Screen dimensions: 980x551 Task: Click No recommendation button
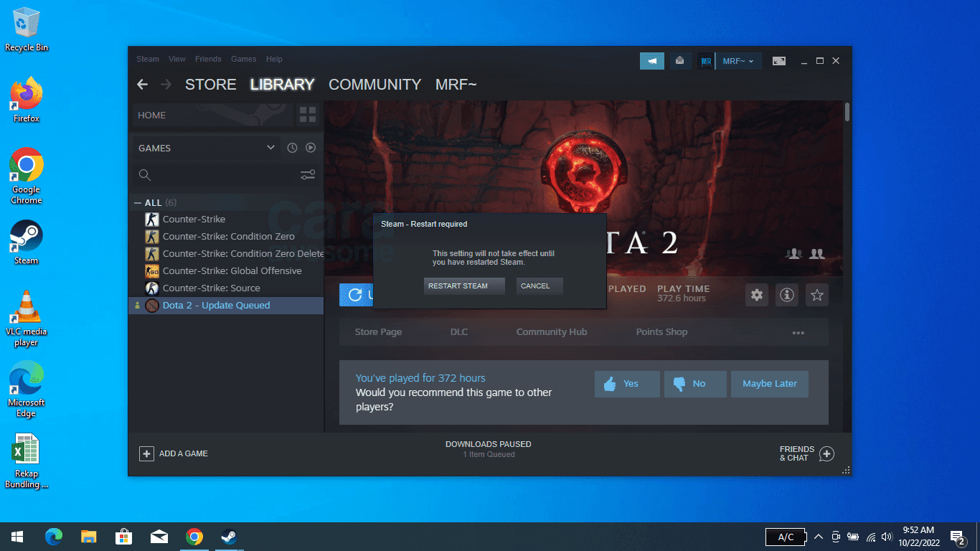[x=695, y=384]
